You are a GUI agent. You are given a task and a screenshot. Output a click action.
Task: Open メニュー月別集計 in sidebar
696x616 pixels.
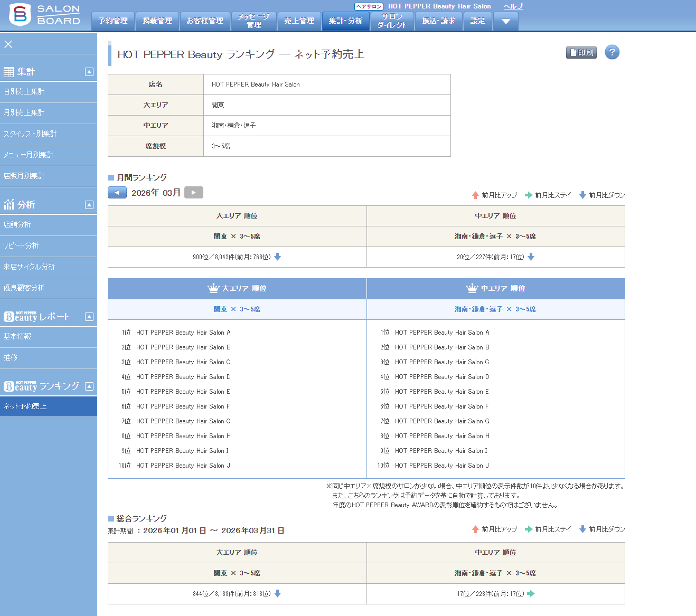click(x=49, y=155)
